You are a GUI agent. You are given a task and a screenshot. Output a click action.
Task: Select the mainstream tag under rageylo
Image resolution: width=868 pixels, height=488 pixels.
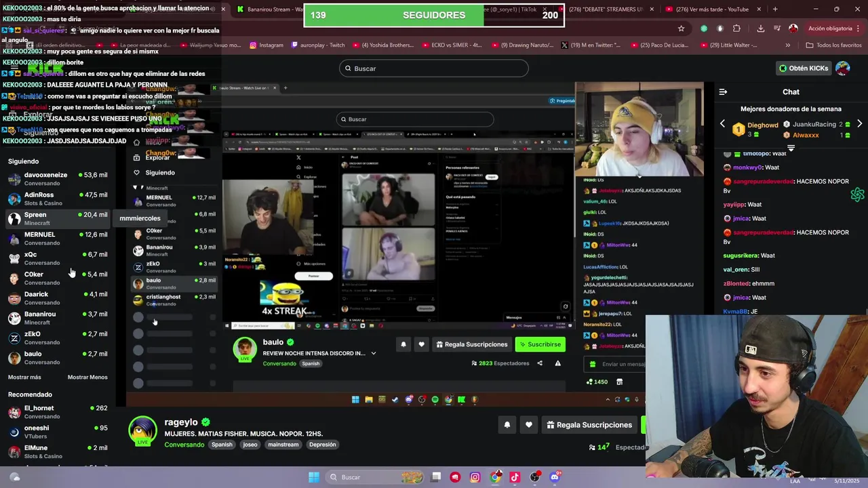pyautogui.click(x=283, y=445)
